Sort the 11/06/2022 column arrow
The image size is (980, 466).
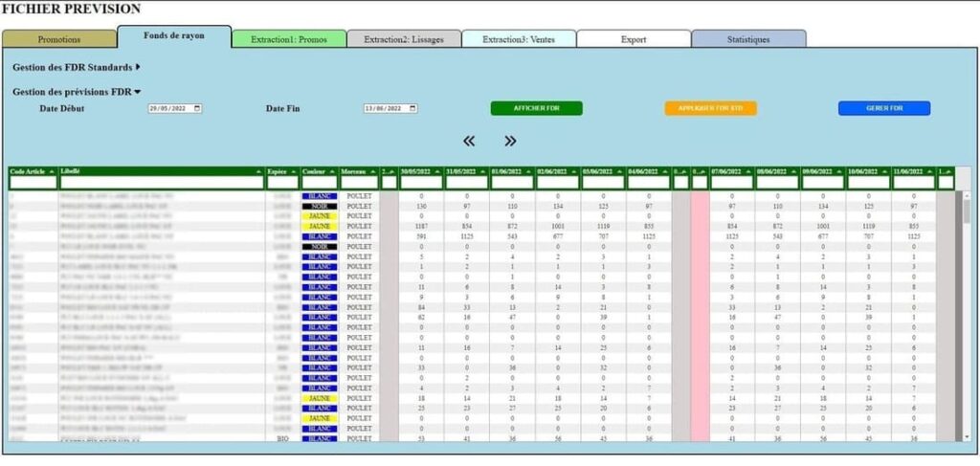pyautogui.click(x=930, y=171)
